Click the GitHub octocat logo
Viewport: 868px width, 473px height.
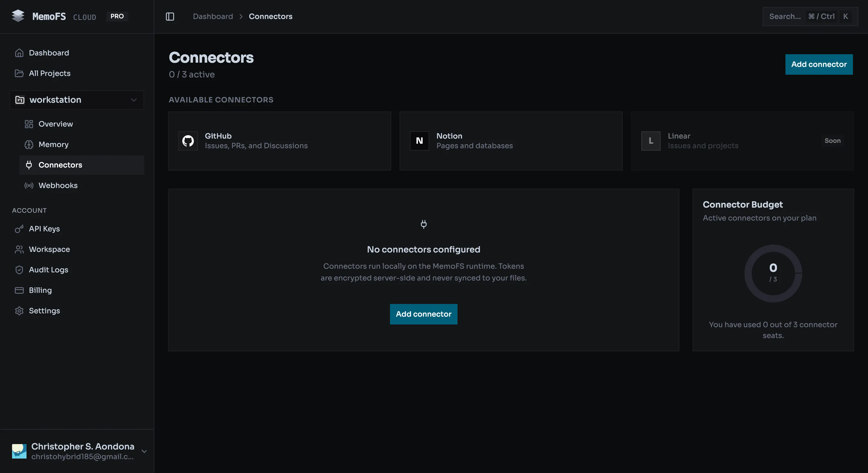coord(188,141)
